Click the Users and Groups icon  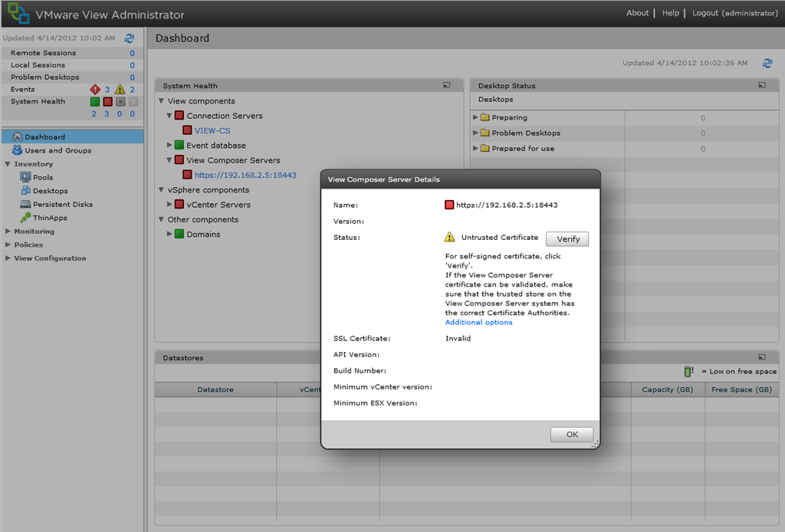tap(18, 150)
